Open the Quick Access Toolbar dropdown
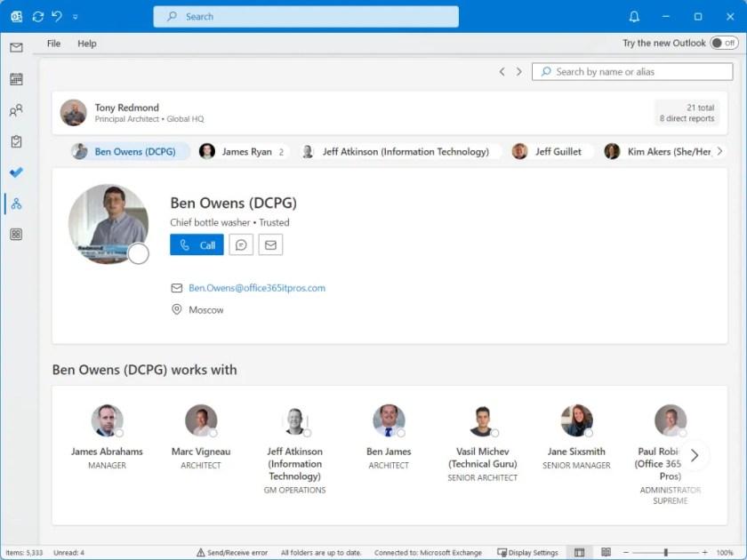Image resolution: width=747 pixels, height=560 pixels. [76, 17]
